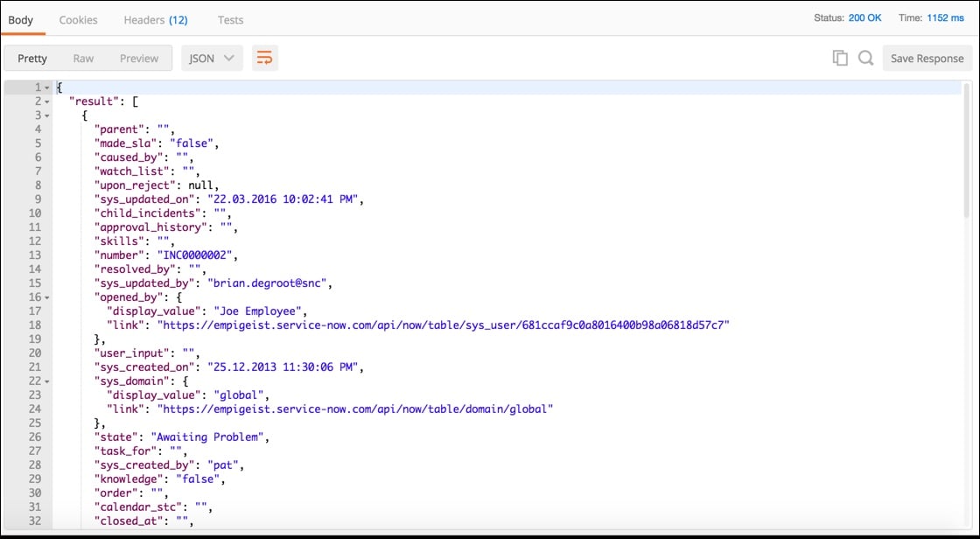980x539 pixels.
Task: Open the JSON format dropdown
Action: 210,58
